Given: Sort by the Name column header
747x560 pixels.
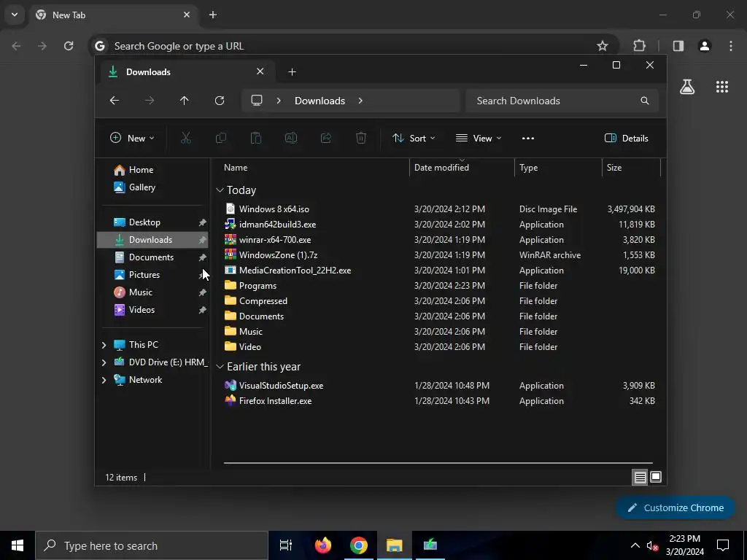Looking at the screenshot, I should click(314, 168).
